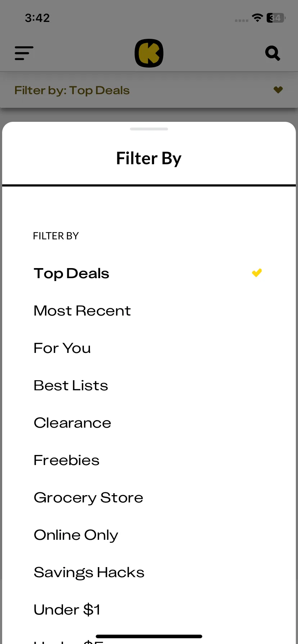Open search with the magnifier icon
298x644 pixels.
(x=272, y=53)
